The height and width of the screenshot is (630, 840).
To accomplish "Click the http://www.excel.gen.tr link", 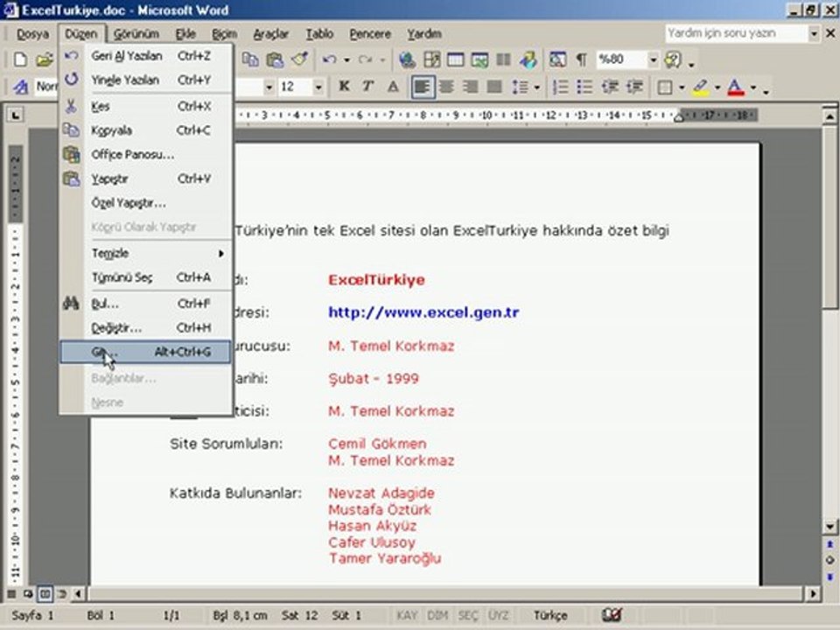I will click(423, 311).
